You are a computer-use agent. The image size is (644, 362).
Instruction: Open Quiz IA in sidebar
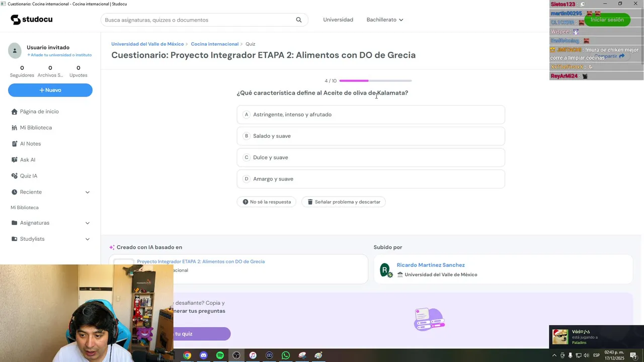[28, 176]
